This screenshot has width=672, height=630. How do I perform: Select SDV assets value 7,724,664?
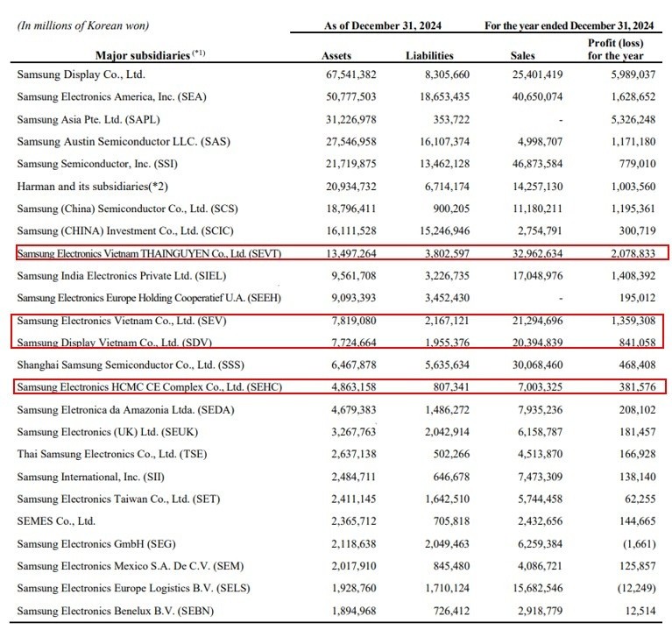tap(354, 343)
